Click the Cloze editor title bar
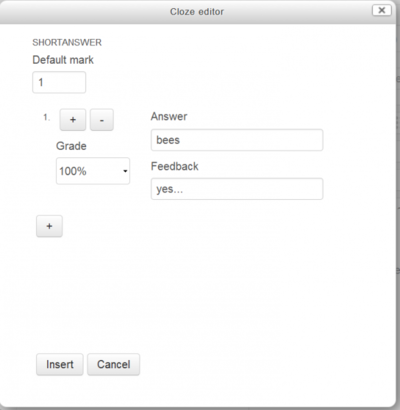This screenshot has height=410, width=400. (x=197, y=12)
